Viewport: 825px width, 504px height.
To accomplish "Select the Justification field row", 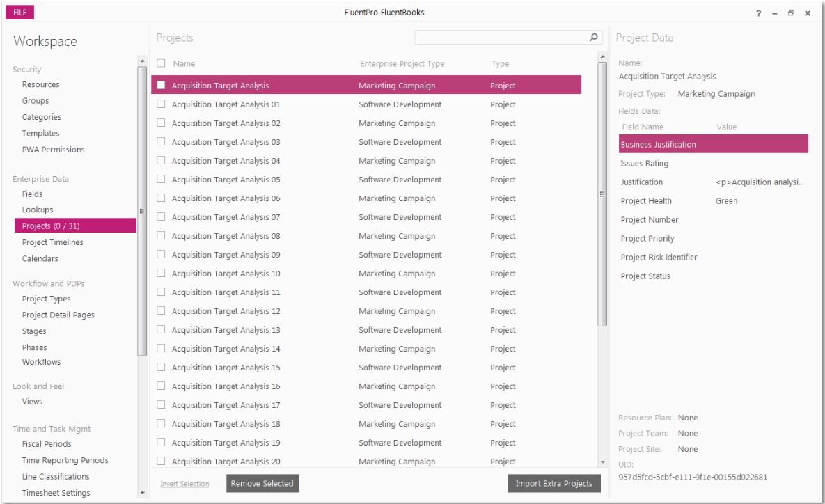I will point(714,182).
